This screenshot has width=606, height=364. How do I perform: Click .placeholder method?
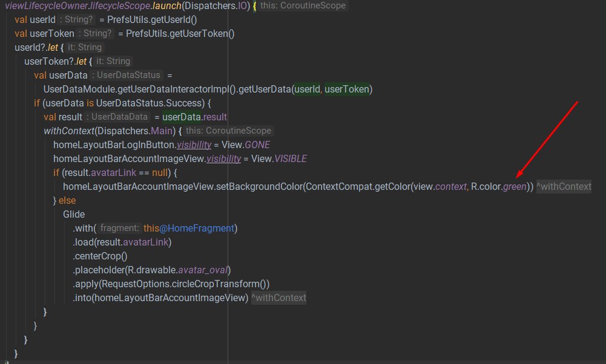(x=99, y=270)
